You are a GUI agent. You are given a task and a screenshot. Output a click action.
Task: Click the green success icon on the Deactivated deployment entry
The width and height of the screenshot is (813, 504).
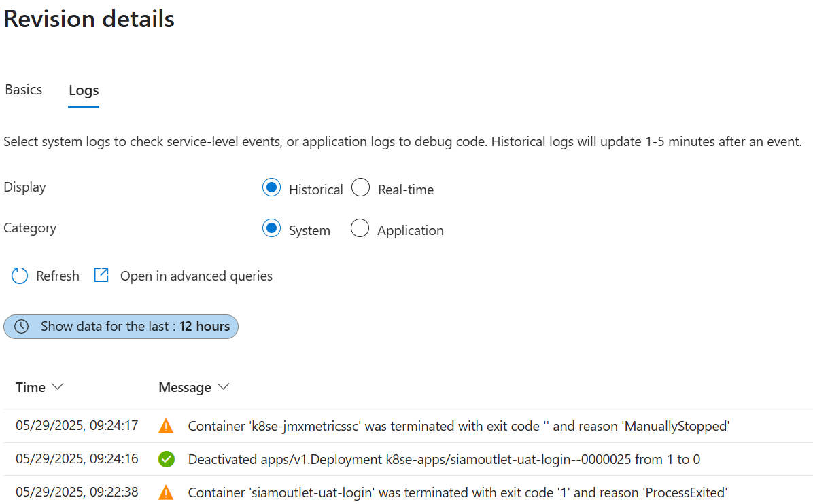pyautogui.click(x=166, y=459)
